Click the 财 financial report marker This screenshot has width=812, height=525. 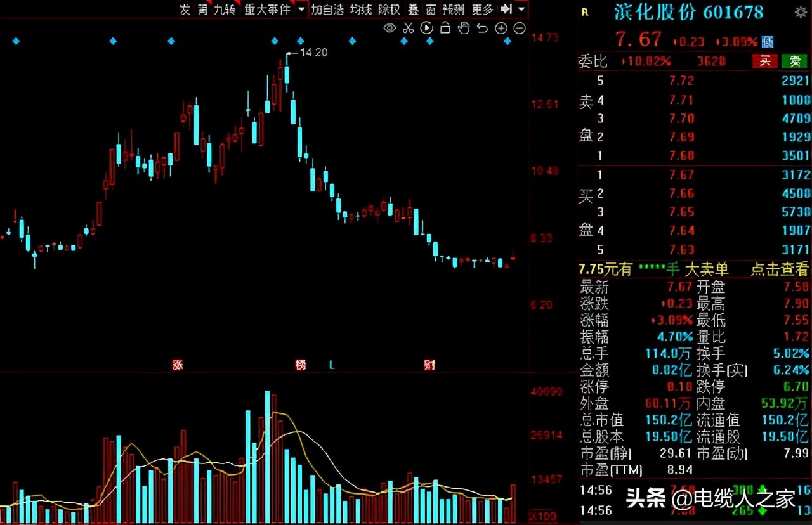(x=429, y=365)
